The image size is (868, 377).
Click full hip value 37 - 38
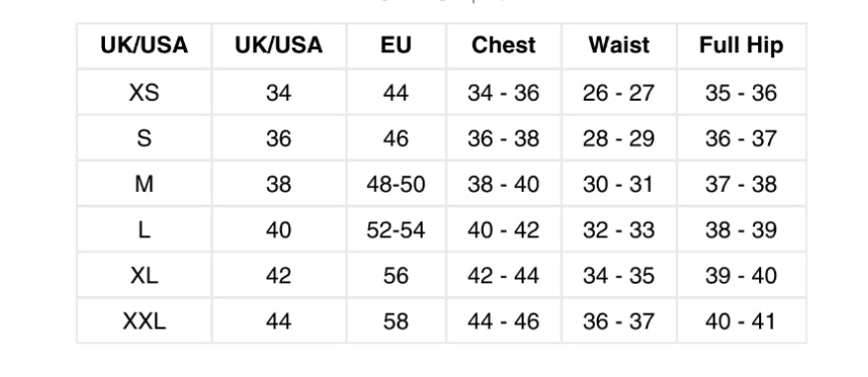(741, 184)
